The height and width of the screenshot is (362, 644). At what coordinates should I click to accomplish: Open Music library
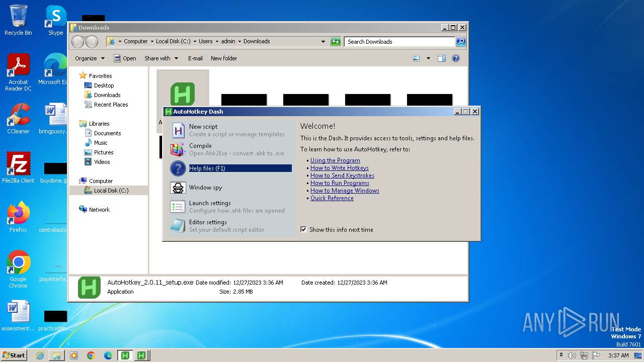pyautogui.click(x=101, y=143)
